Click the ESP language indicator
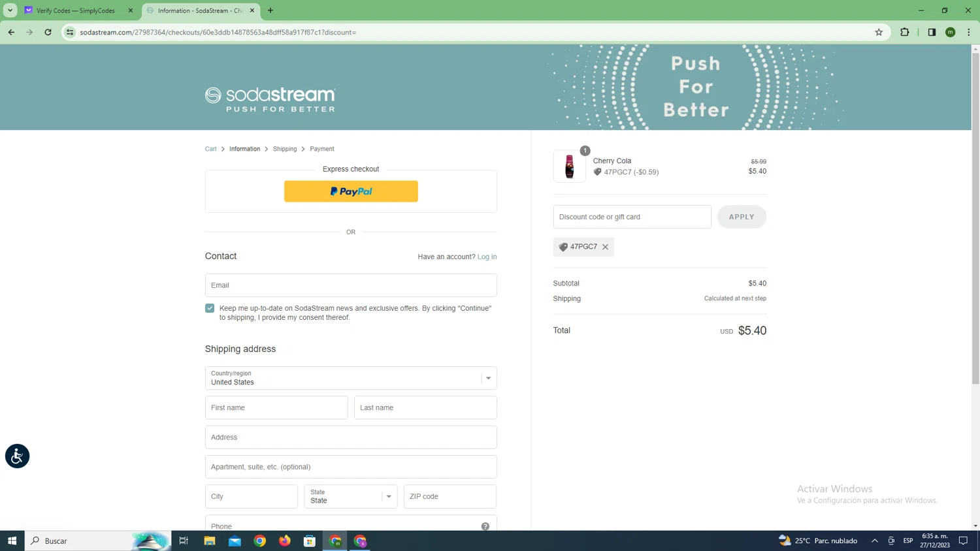Screen dimensions: 980x551 pos(908,541)
